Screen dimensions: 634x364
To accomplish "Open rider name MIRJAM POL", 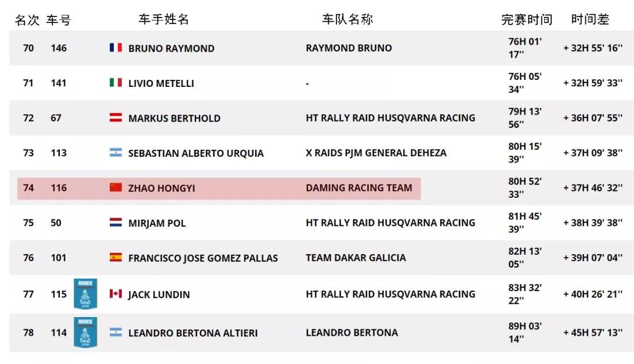I will 157,223.
